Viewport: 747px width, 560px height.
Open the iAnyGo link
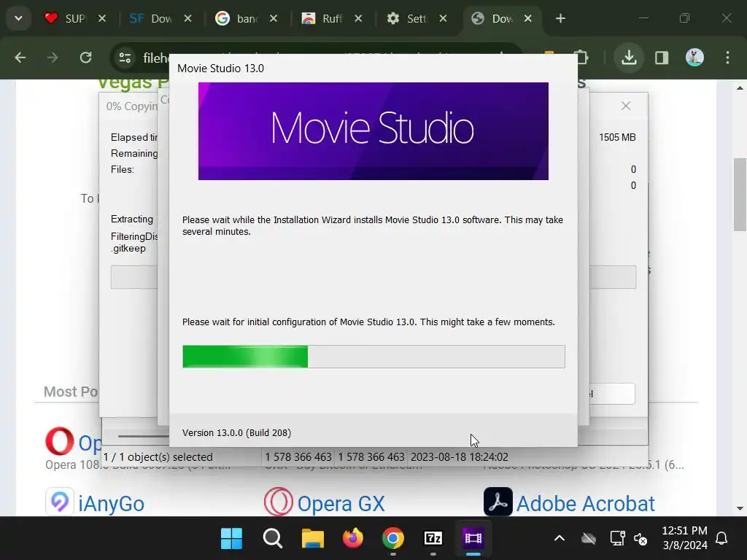(x=111, y=504)
